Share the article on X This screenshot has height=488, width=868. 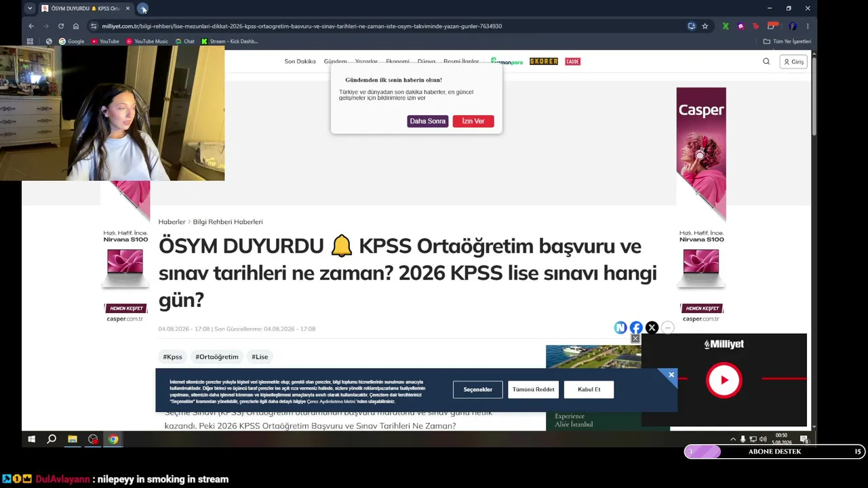pos(652,328)
